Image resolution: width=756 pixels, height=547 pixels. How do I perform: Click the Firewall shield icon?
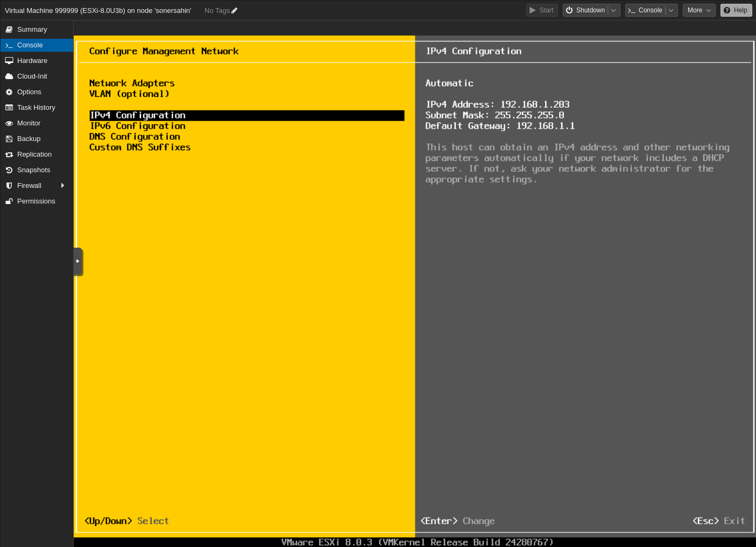click(9, 186)
